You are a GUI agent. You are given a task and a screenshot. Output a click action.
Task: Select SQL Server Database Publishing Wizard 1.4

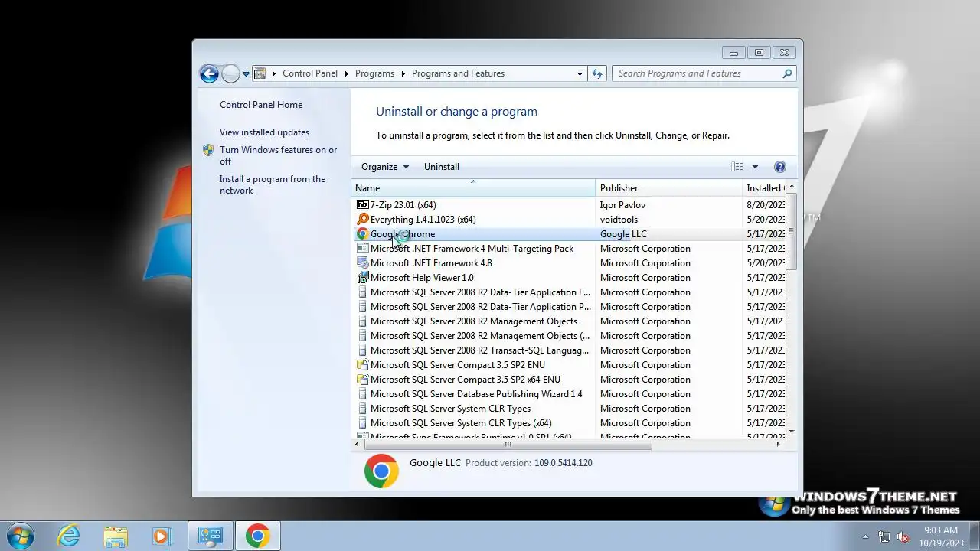[476, 394]
